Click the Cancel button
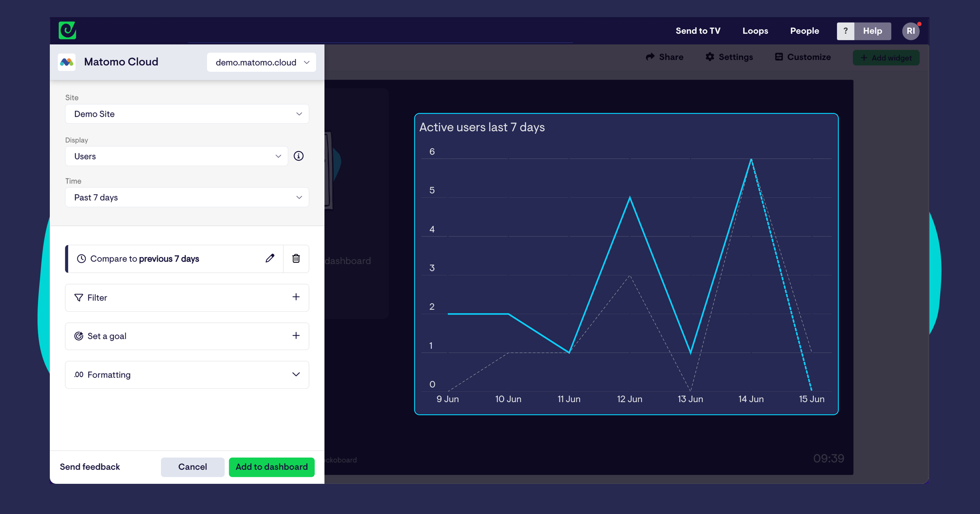 coord(192,467)
